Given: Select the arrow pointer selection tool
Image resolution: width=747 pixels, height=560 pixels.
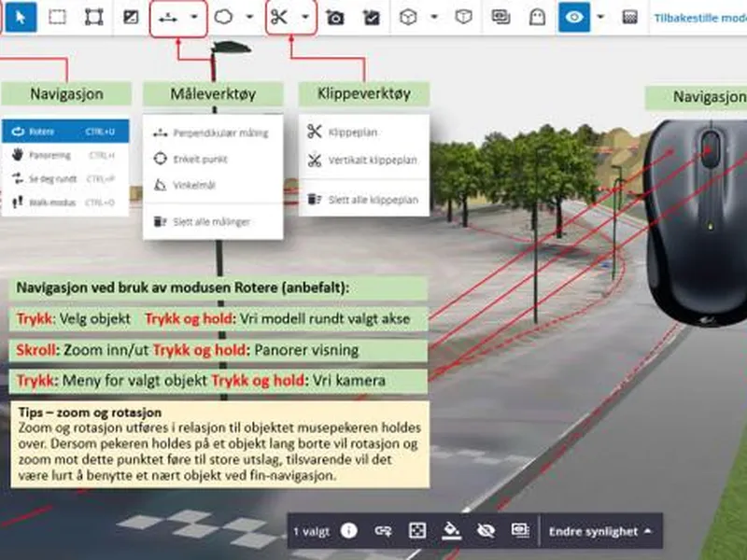Looking at the screenshot, I should click(21, 17).
